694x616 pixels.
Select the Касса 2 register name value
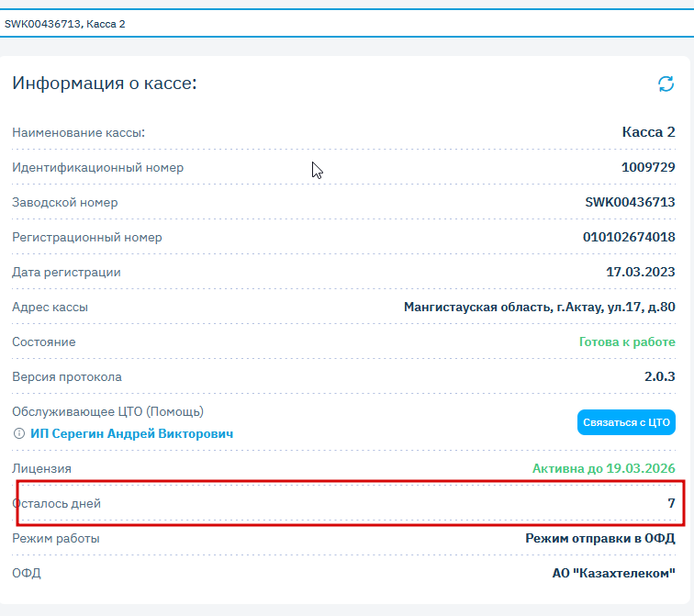tap(648, 132)
